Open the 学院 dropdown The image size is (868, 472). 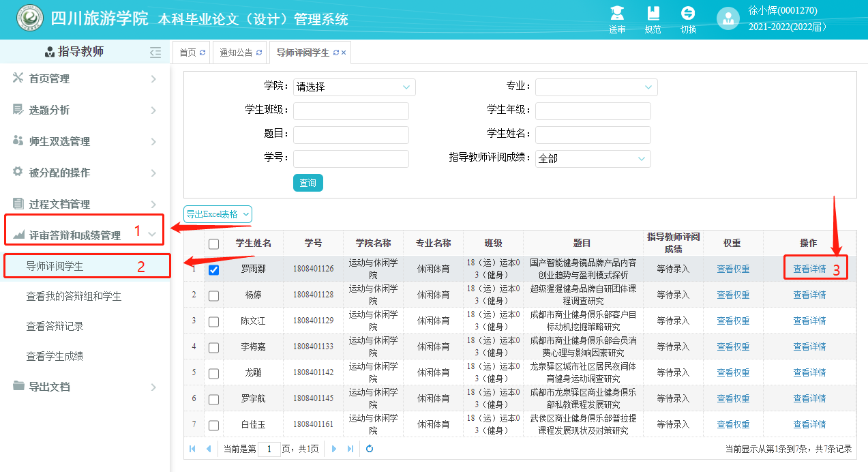click(x=354, y=87)
